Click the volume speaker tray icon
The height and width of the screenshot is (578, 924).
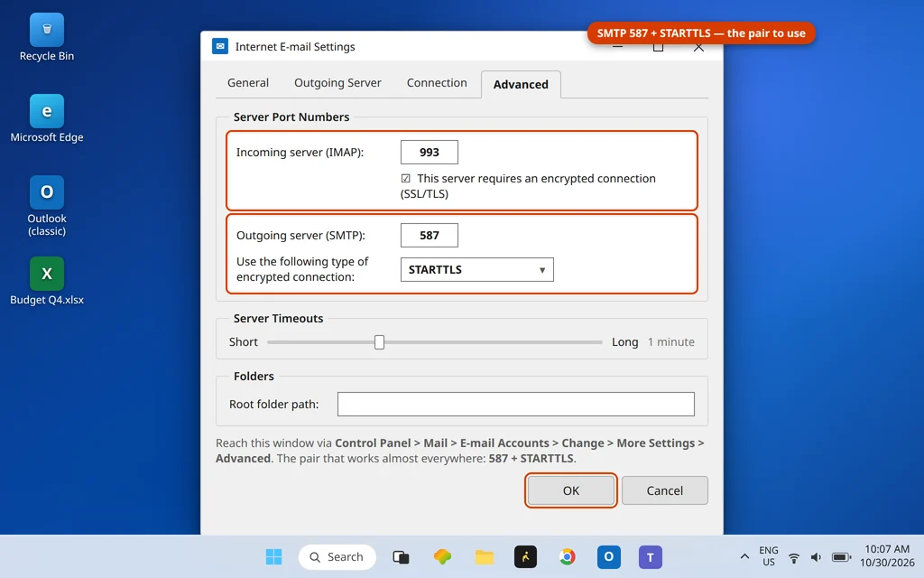pyautogui.click(x=816, y=556)
